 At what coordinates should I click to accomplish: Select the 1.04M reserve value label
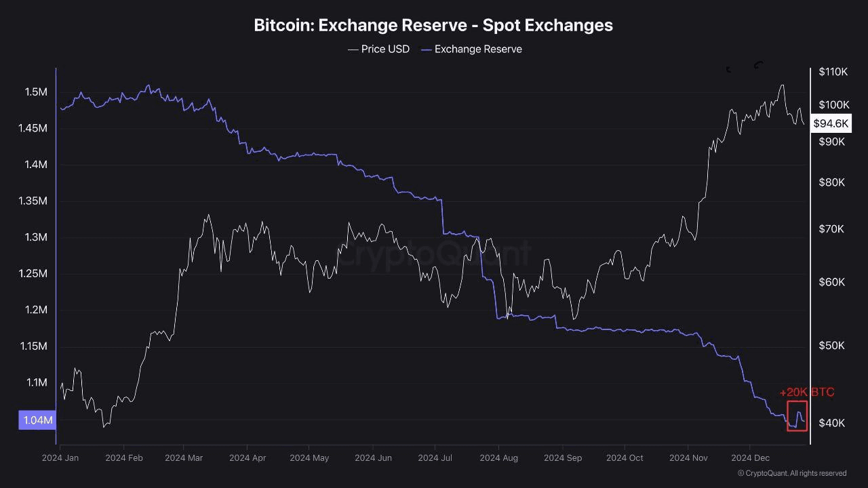pyautogui.click(x=38, y=420)
